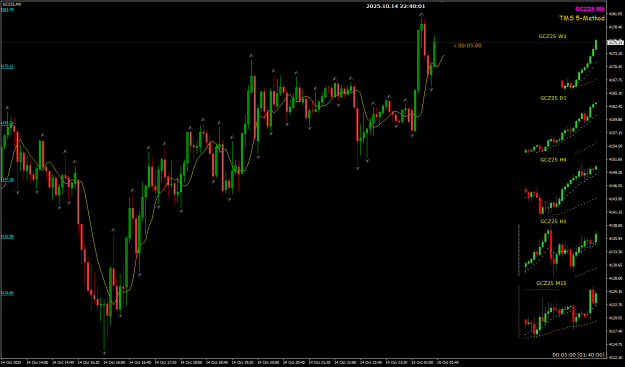Click the GCZ25 W1 label
Image resolution: width=625 pixels, height=367 pixels.
click(x=552, y=36)
